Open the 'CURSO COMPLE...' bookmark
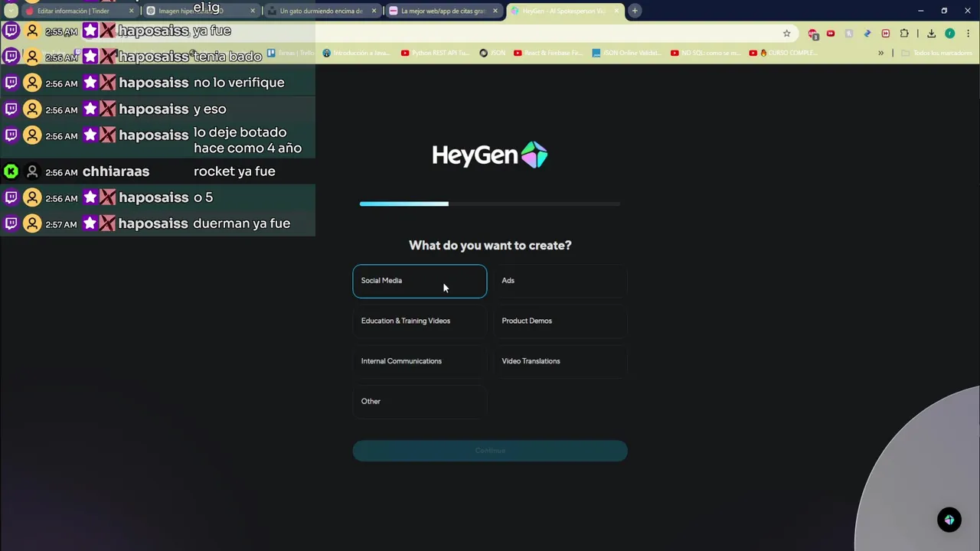 783,54
